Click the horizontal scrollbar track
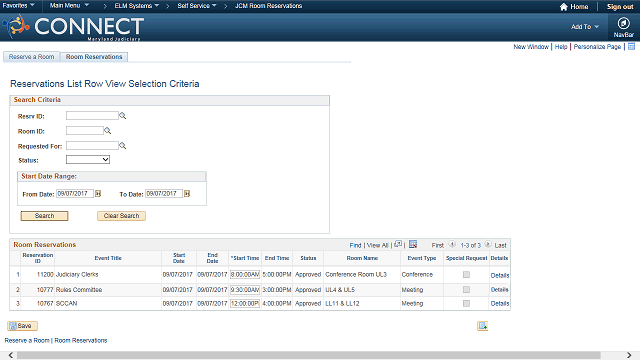The width and height of the screenshot is (640, 360). pos(309,355)
